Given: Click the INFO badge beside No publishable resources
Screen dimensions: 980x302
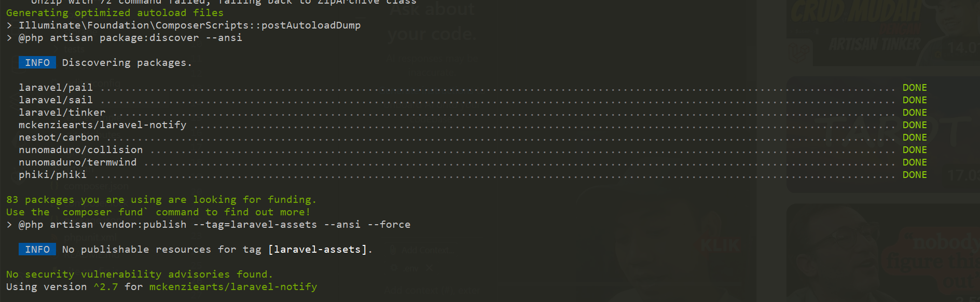Looking at the screenshot, I should [x=37, y=250].
